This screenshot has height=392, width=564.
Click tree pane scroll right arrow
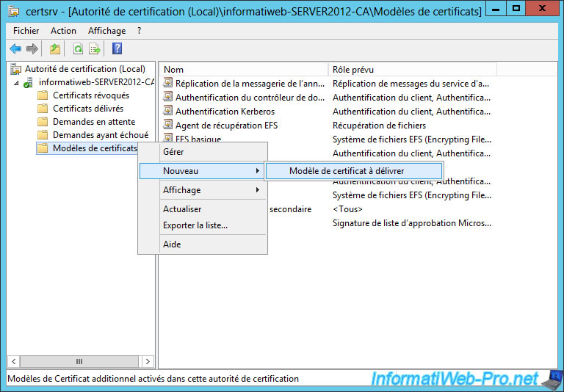pyautogui.click(x=148, y=361)
